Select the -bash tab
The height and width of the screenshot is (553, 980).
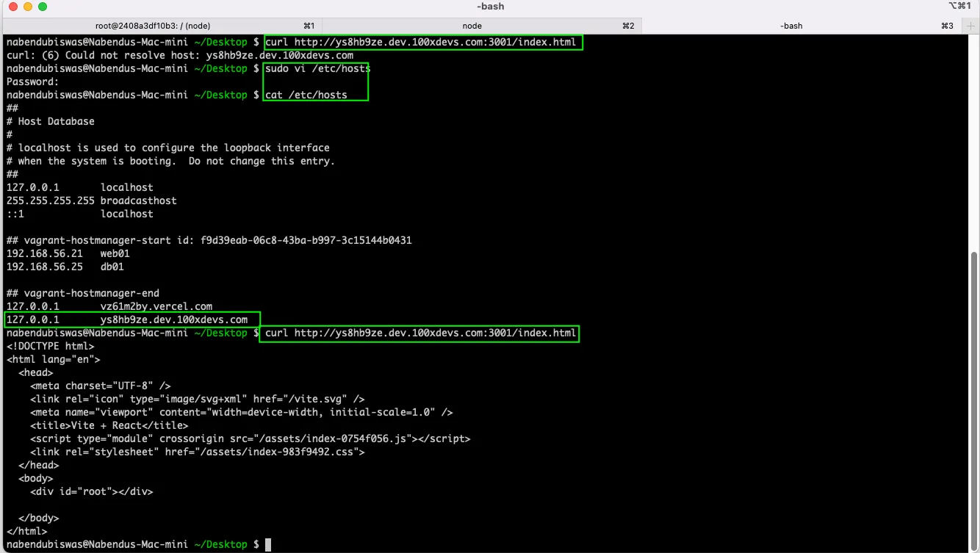(x=801, y=26)
